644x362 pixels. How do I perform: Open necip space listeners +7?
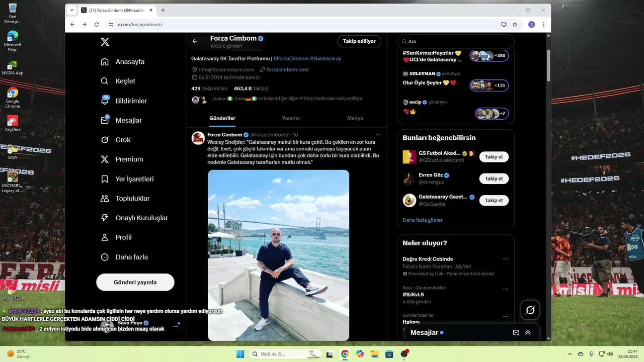click(x=492, y=114)
